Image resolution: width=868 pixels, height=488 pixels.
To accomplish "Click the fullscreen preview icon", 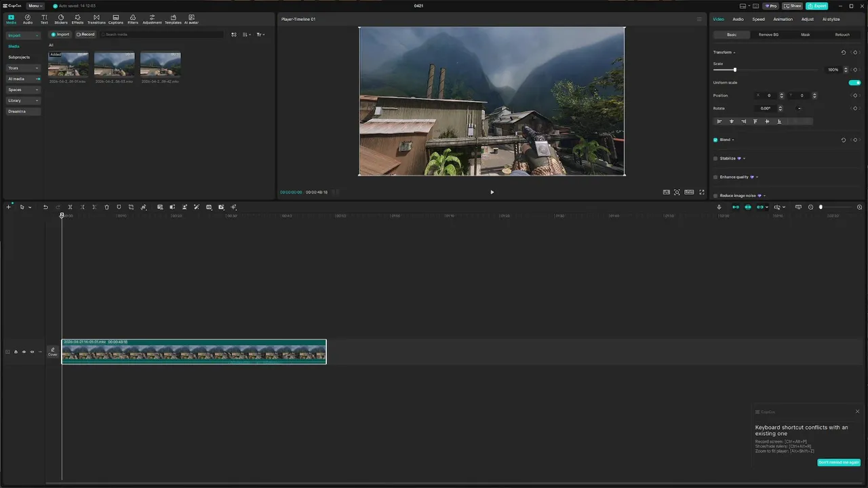I will pyautogui.click(x=702, y=192).
